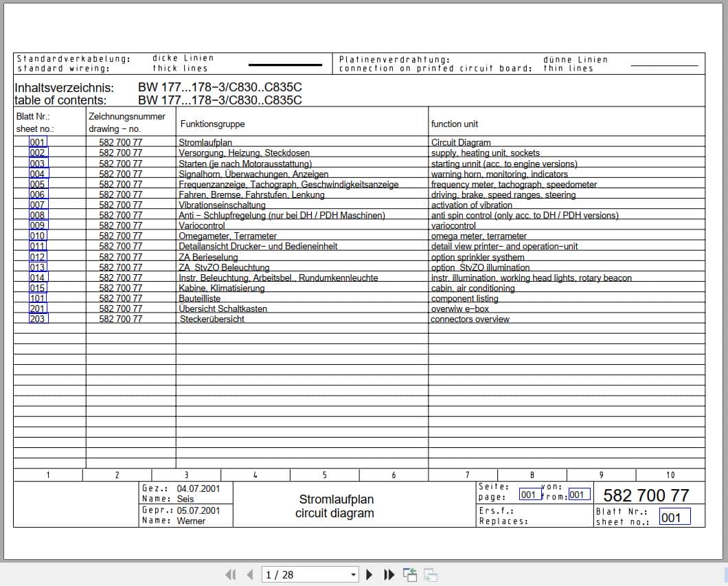The image size is (728, 586).
Task: Open sheet link 003 Starten
Action: [38, 164]
